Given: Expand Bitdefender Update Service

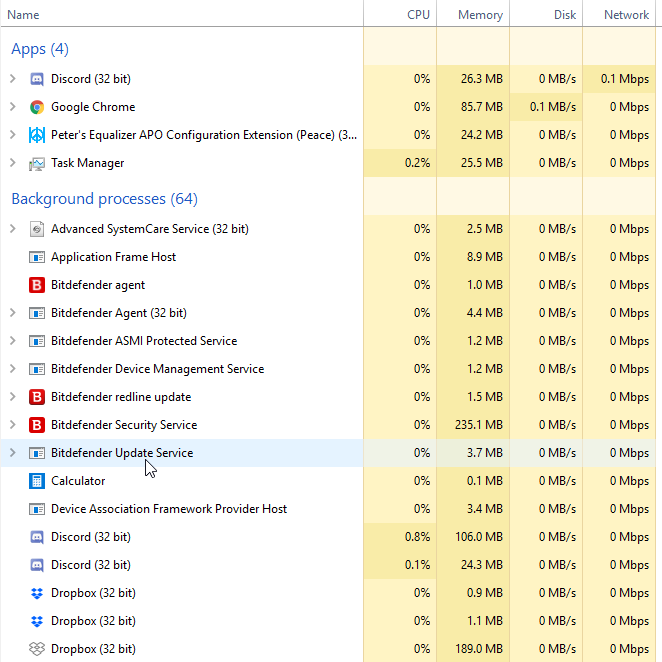Looking at the screenshot, I should [x=13, y=453].
